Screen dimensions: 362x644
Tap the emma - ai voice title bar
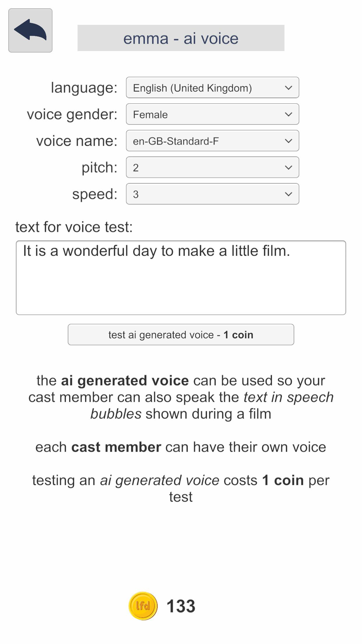click(181, 38)
